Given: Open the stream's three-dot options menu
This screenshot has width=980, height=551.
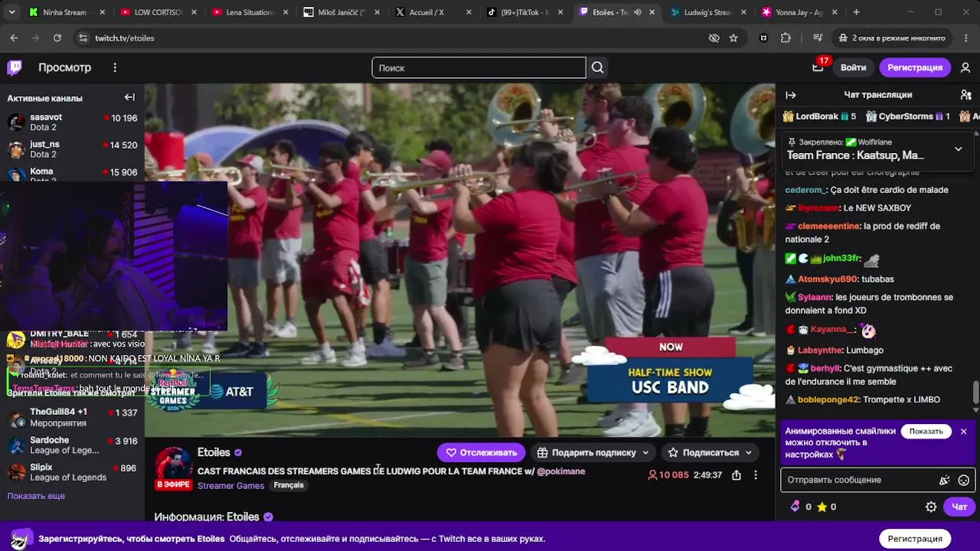Looking at the screenshot, I should pyautogui.click(x=756, y=474).
